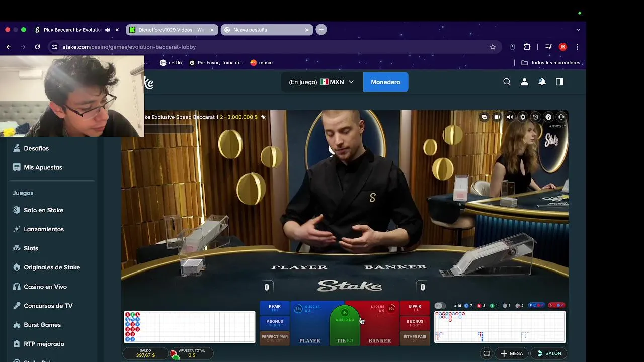
Task: Switch to Diegoflores1029 Videos tab
Action: (172, 30)
